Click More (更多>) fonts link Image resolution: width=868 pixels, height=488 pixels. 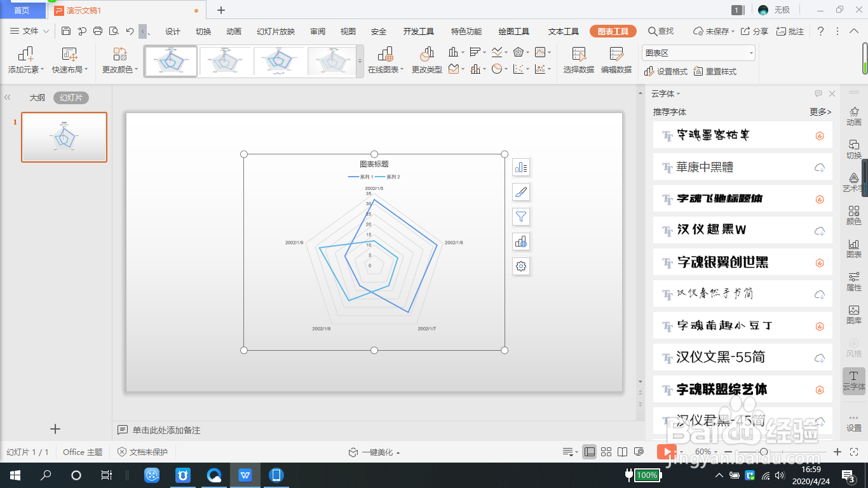820,112
